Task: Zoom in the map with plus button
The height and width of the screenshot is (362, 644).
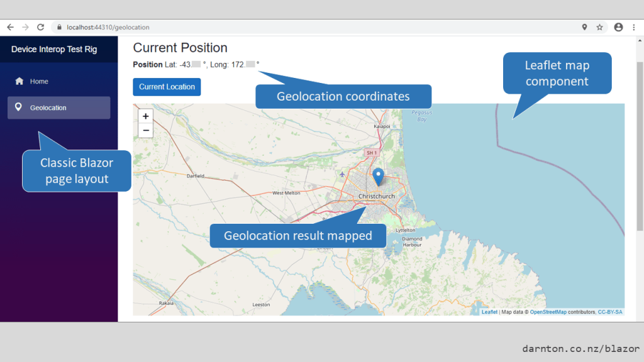Action: pyautogui.click(x=145, y=116)
